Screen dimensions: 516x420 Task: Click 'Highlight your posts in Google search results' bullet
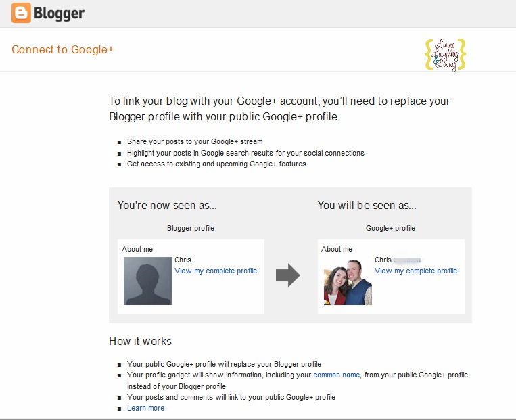(245, 153)
